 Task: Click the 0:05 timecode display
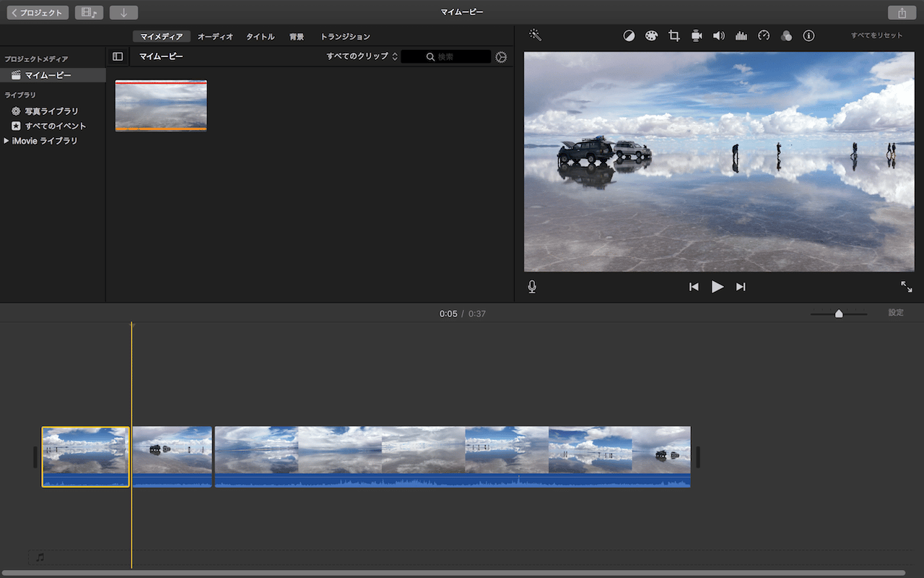pos(448,314)
